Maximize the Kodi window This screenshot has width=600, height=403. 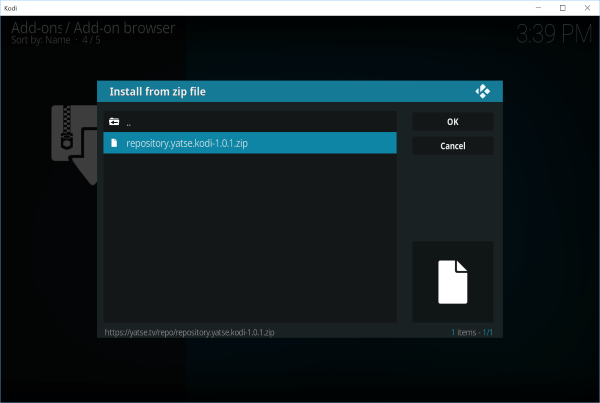562,7
